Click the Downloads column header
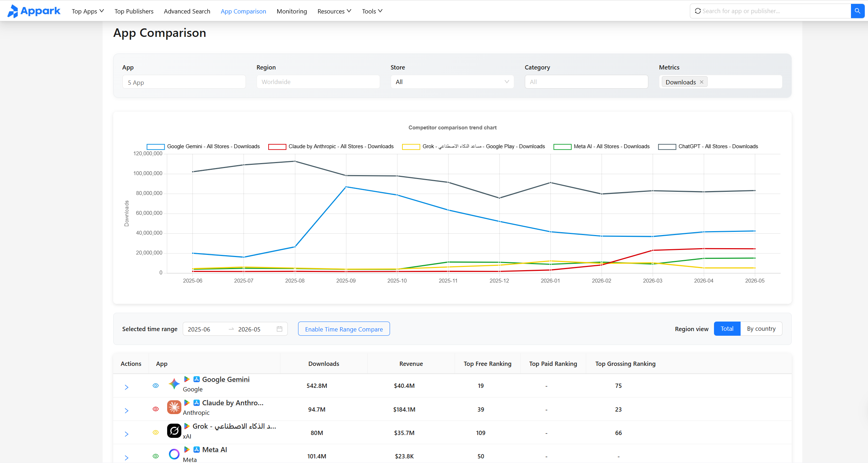This screenshot has height=463, width=868. tap(324, 364)
